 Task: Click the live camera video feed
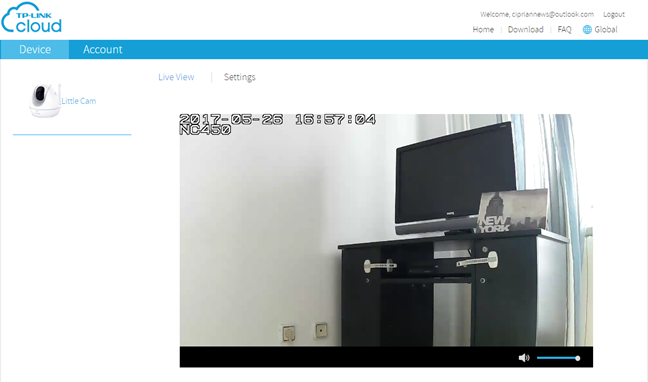pyautogui.click(x=386, y=230)
